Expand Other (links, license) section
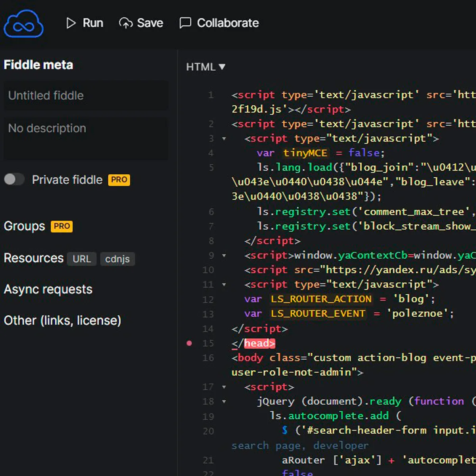476x476 pixels. pyautogui.click(x=63, y=321)
